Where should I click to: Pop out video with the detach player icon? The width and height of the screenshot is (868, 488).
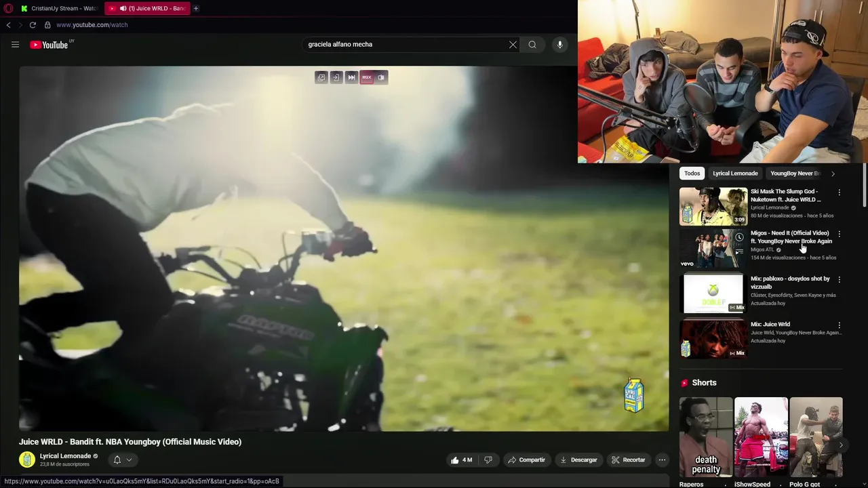(x=321, y=77)
